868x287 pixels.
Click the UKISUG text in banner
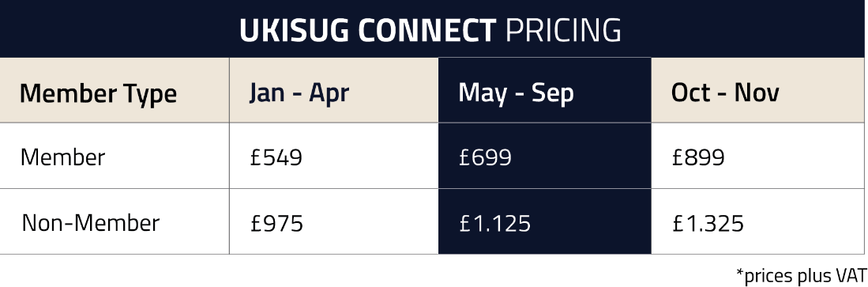coord(294,31)
